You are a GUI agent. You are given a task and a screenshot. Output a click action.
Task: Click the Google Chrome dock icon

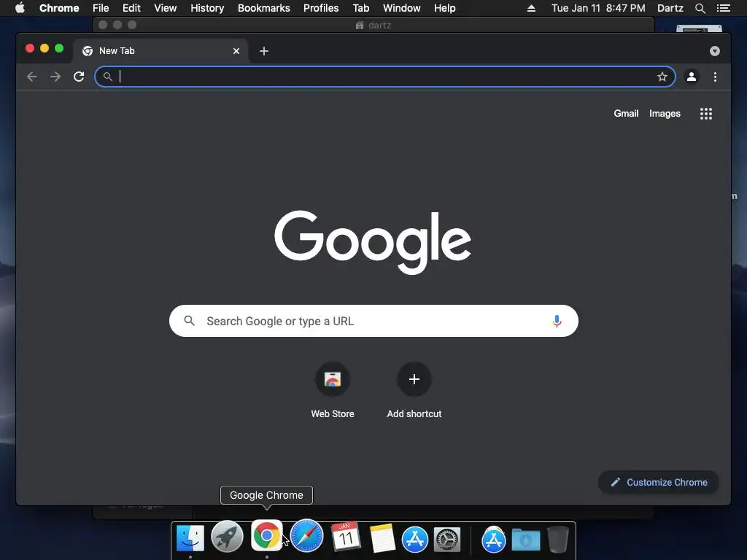point(267,535)
